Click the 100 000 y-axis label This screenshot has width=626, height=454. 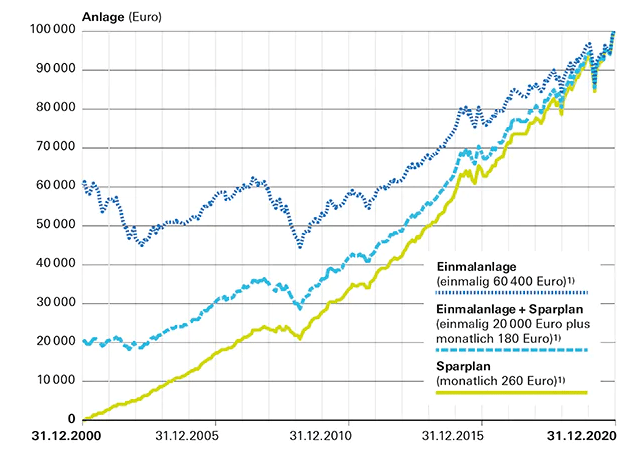coord(53,29)
